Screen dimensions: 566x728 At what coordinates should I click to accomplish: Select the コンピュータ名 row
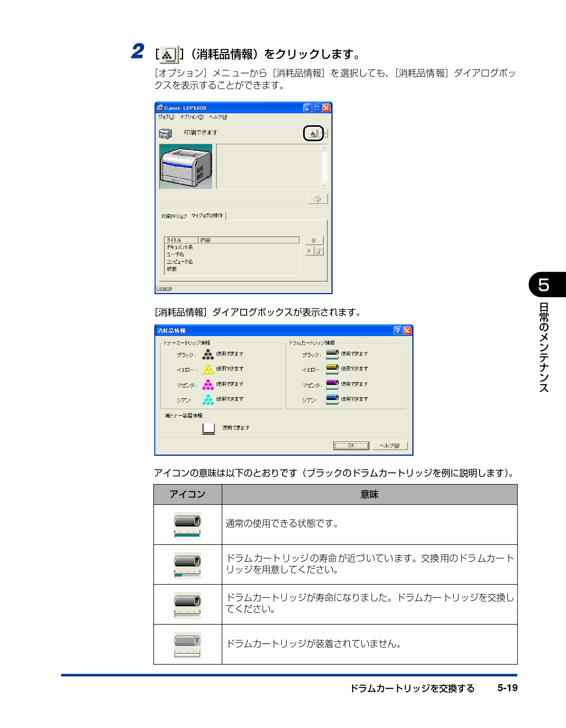pos(232,262)
